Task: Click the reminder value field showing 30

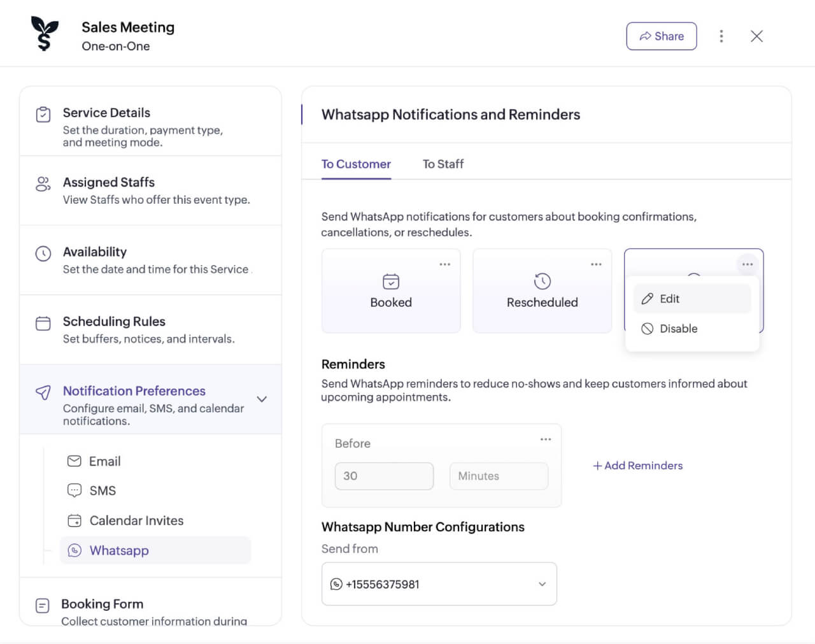Action: (x=384, y=476)
